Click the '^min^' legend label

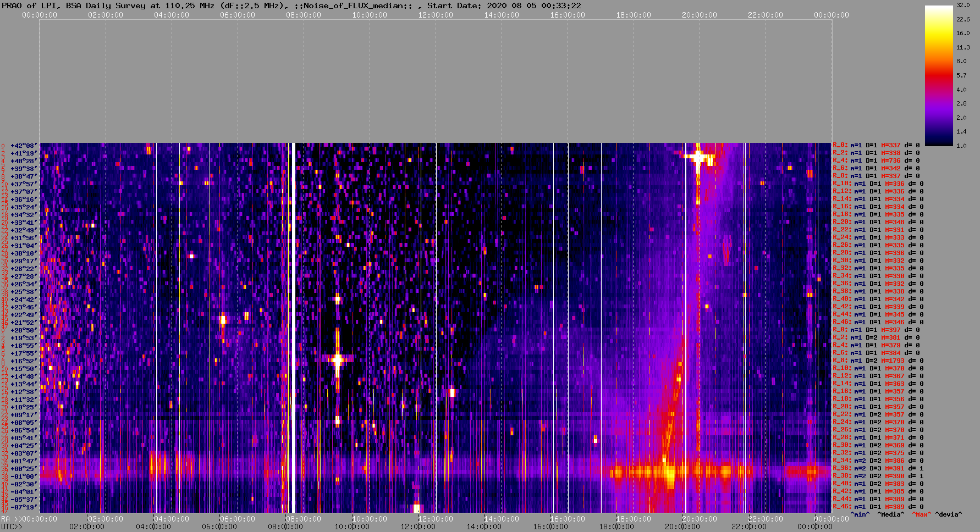(x=860, y=514)
